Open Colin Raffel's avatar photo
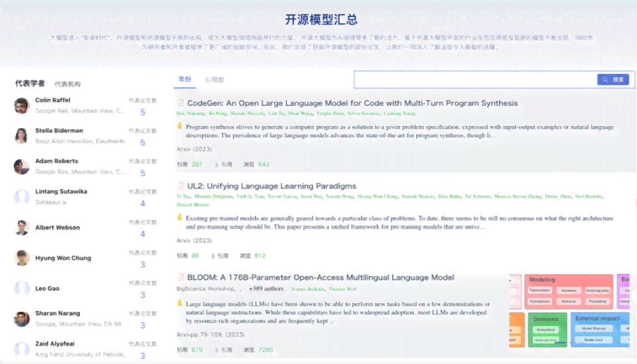The width and height of the screenshot is (637, 364). [x=21, y=105]
